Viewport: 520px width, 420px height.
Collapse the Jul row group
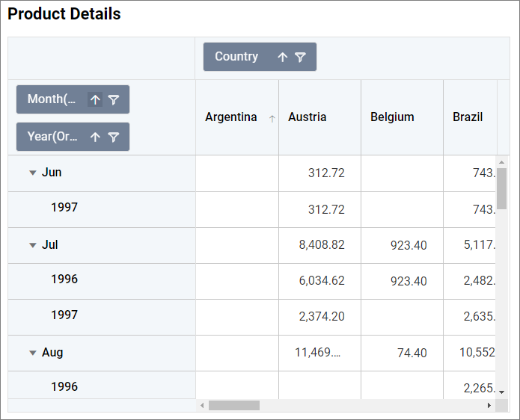coord(32,245)
